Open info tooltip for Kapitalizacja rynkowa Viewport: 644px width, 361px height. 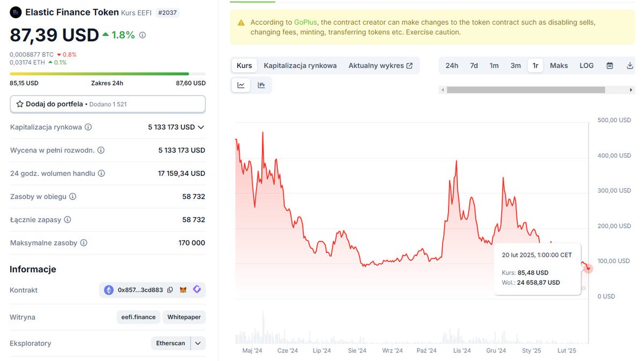coord(88,127)
